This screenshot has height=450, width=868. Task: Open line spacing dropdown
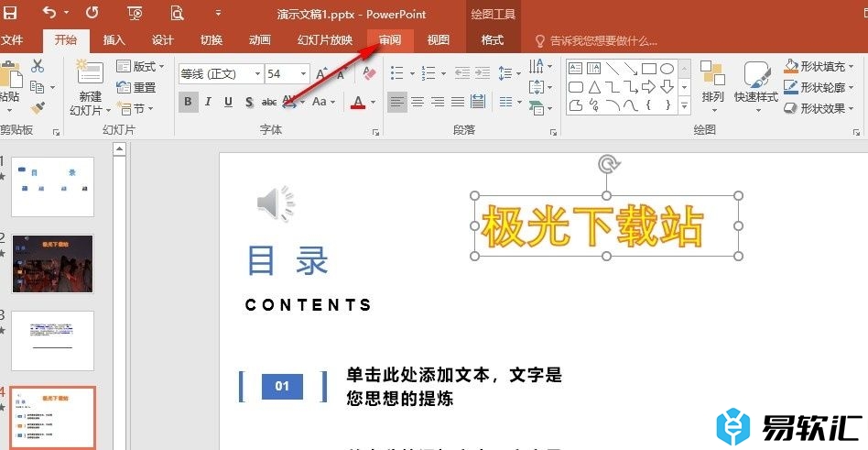(509, 73)
